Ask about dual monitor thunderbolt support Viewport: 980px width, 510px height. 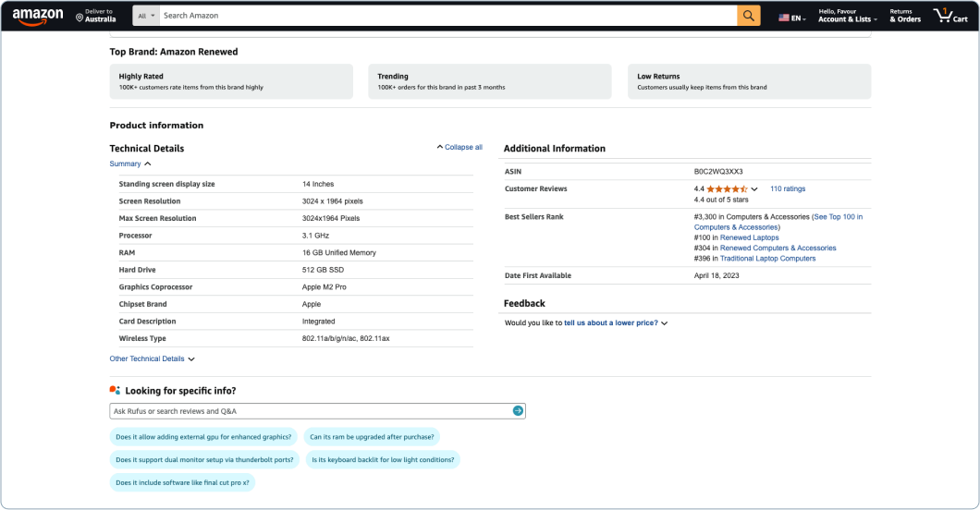click(x=204, y=460)
